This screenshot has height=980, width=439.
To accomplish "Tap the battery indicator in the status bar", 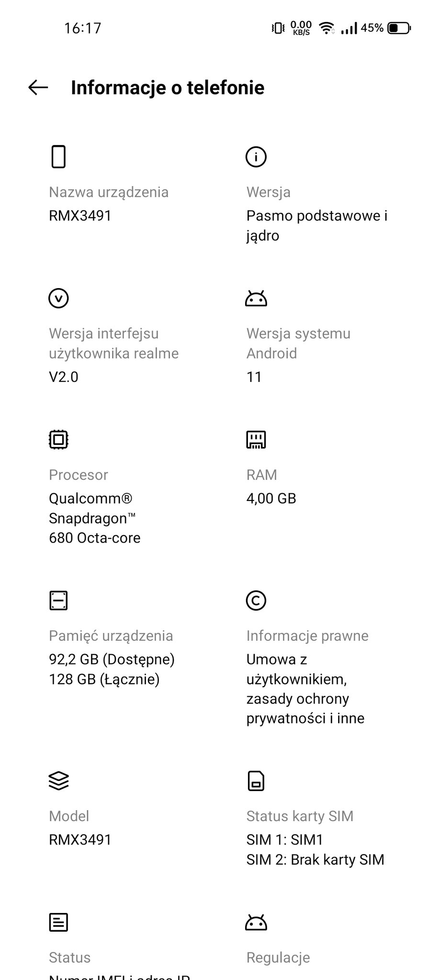I will coord(399,28).
